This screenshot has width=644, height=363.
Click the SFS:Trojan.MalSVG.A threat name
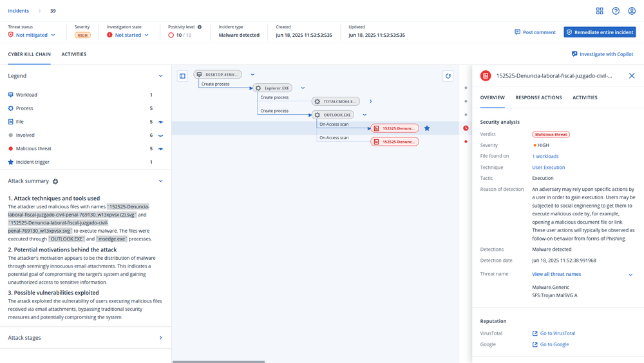click(x=554, y=295)
